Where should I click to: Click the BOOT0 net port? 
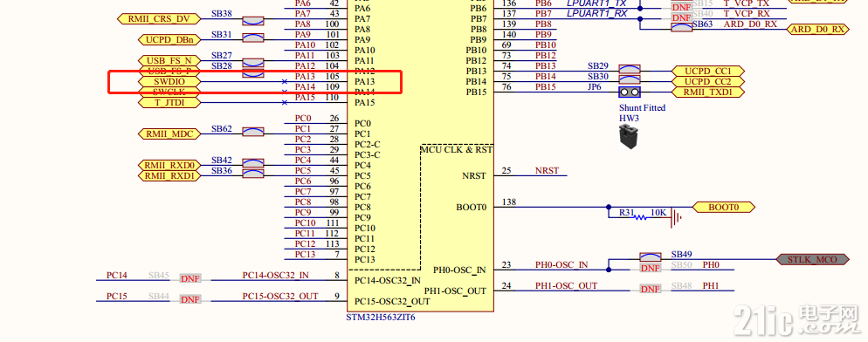tap(724, 207)
